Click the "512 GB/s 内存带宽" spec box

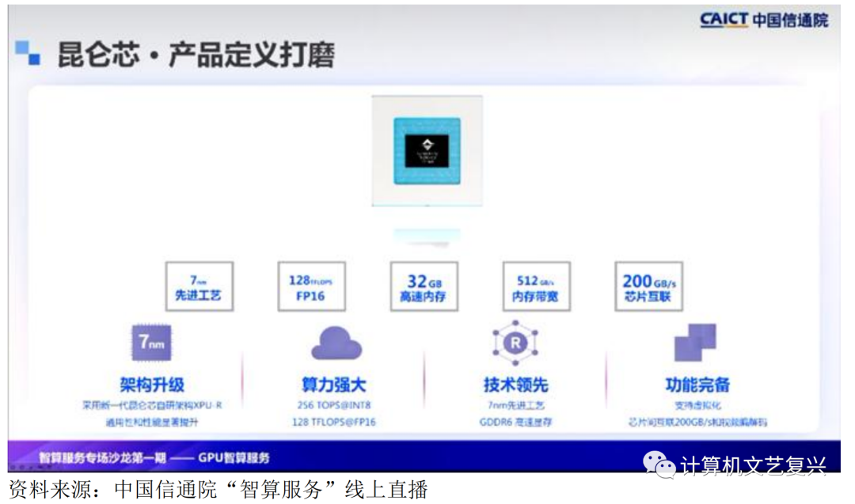pyautogui.click(x=537, y=286)
